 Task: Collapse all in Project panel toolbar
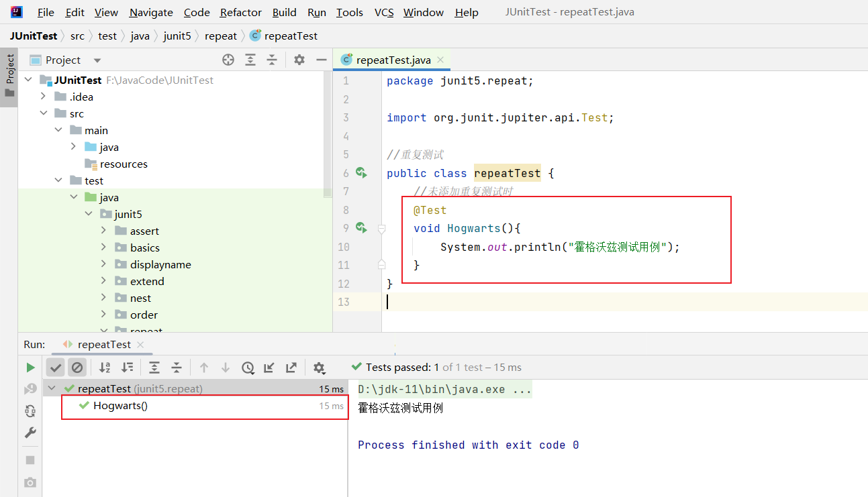tap(272, 60)
